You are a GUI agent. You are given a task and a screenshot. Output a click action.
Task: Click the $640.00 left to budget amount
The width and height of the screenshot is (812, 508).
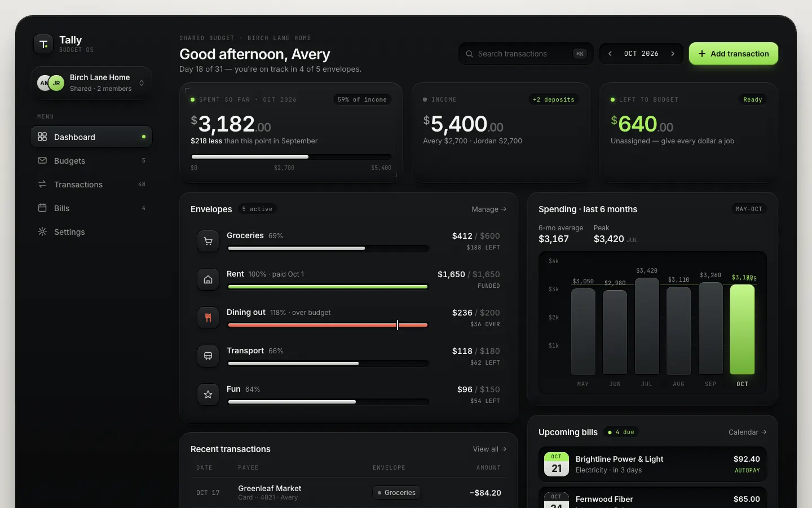click(642, 124)
